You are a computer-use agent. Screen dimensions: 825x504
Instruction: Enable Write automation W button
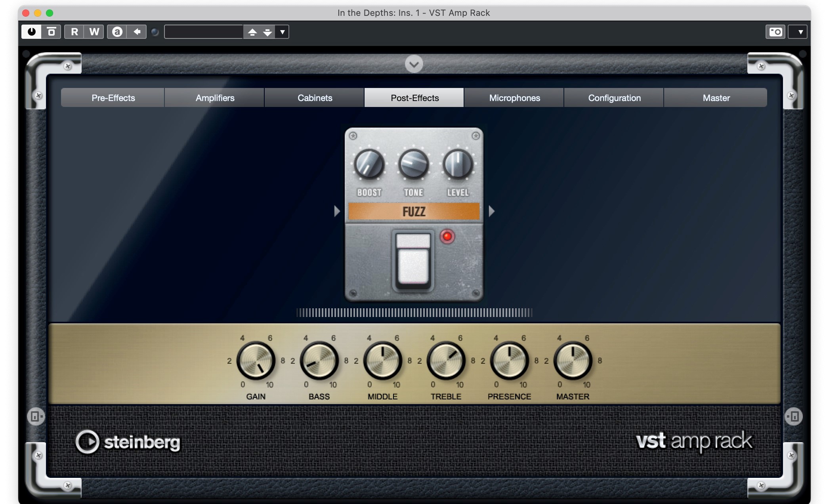coord(94,32)
